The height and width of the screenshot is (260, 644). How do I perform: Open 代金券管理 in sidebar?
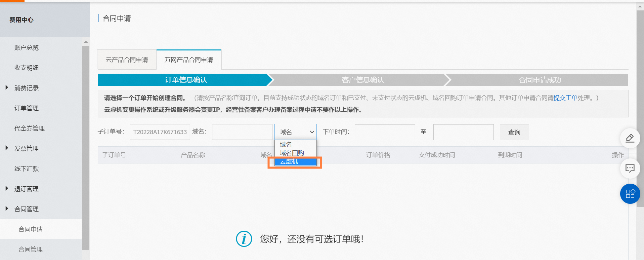pyautogui.click(x=30, y=128)
